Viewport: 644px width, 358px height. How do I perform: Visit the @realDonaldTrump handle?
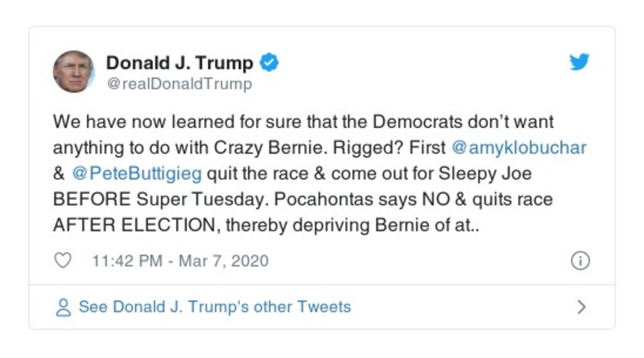coord(179,84)
